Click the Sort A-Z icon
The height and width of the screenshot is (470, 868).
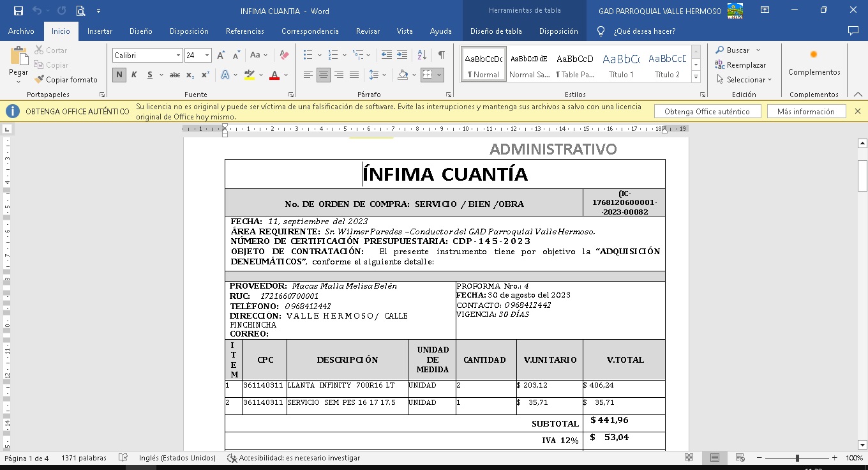pyautogui.click(x=422, y=56)
